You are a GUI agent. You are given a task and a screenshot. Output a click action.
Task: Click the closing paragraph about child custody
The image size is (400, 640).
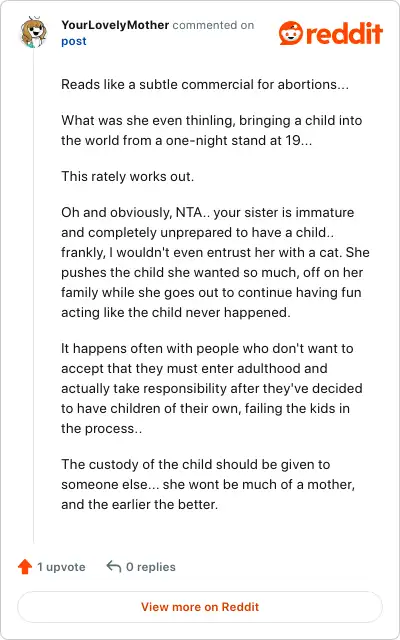coord(208,484)
